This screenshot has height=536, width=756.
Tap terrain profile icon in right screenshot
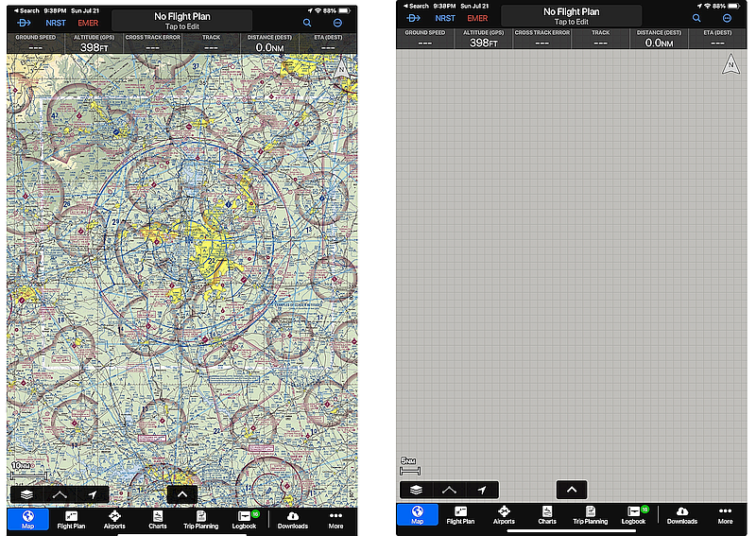coord(450,490)
